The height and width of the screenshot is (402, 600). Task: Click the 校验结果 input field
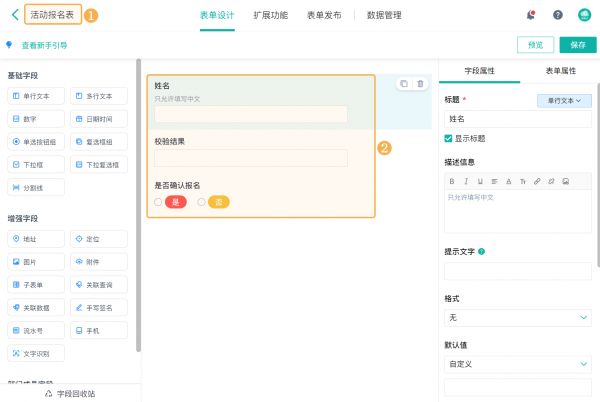pos(250,158)
